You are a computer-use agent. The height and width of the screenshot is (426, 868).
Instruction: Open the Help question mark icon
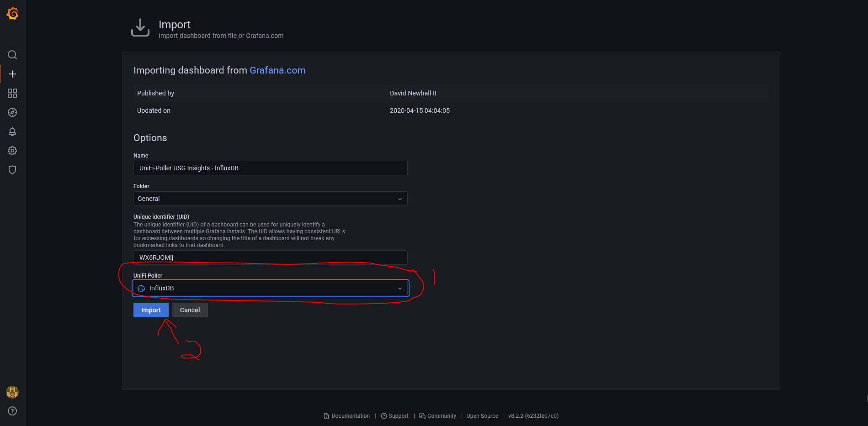12,411
